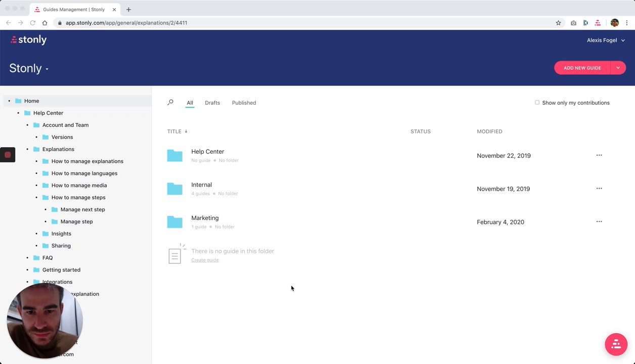Click the Stonly extension icon in toolbar
This screenshot has width=635, height=364.
tap(598, 23)
